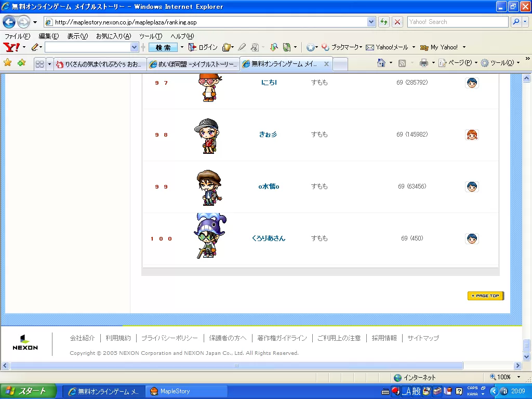Click the PAGE TOP button

(486, 296)
